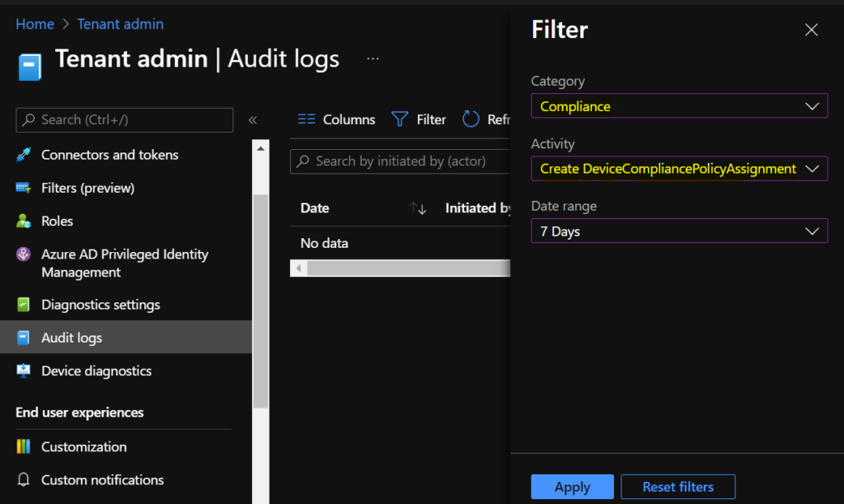
Task: Open the Category dropdown showing Compliance
Action: click(679, 106)
